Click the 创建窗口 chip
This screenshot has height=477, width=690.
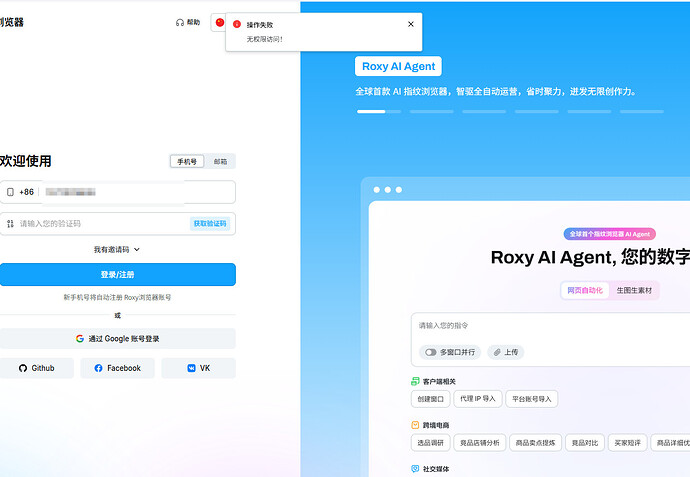pyautogui.click(x=430, y=399)
